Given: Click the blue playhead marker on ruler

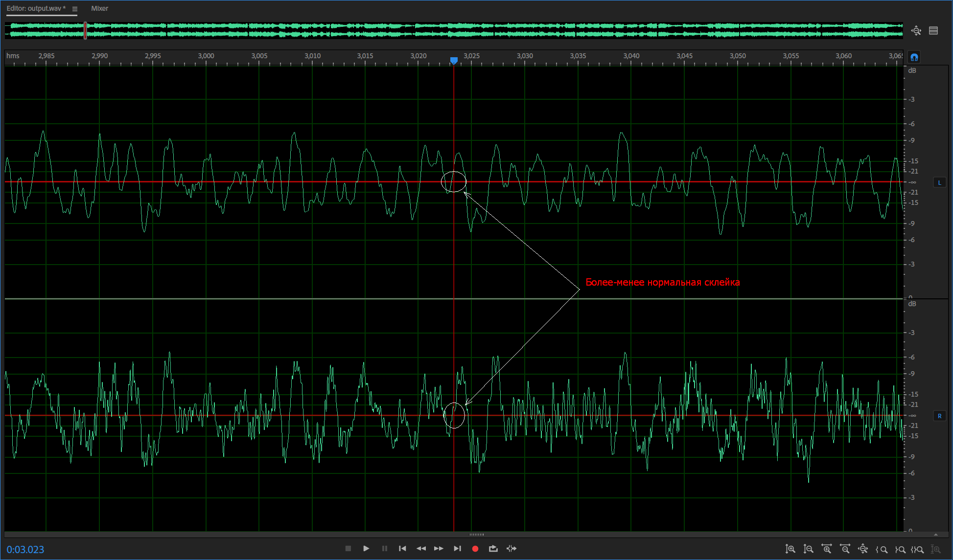Looking at the screenshot, I should (454, 60).
